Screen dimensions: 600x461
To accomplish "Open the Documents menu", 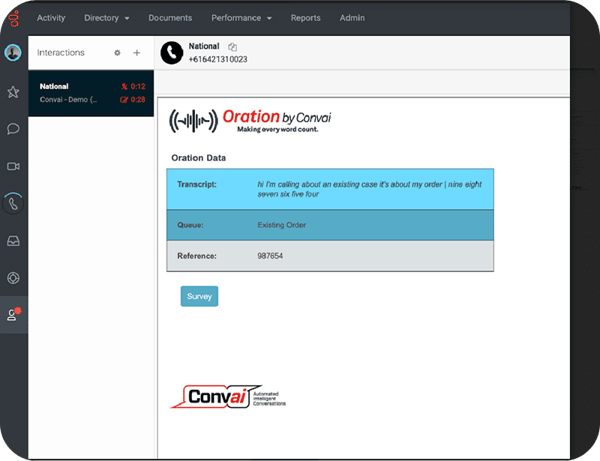I will (170, 18).
